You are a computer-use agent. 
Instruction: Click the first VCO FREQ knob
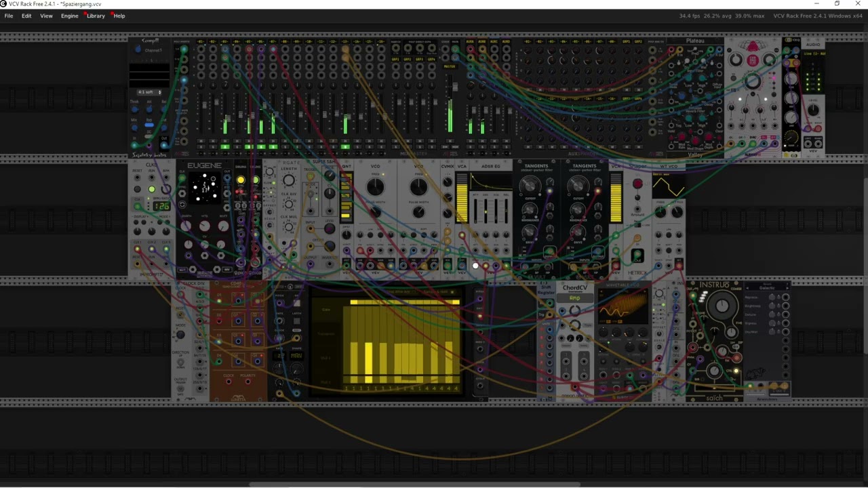pos(375,186)
